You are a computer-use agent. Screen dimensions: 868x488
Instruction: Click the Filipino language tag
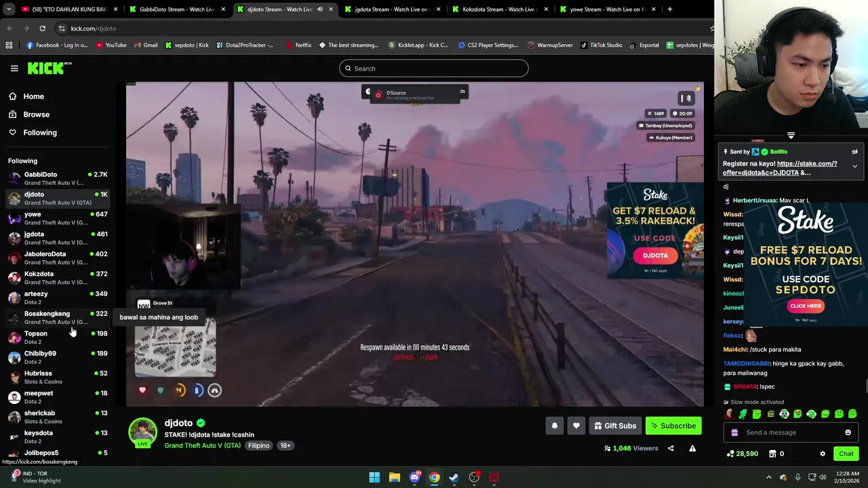coord(259,445)
